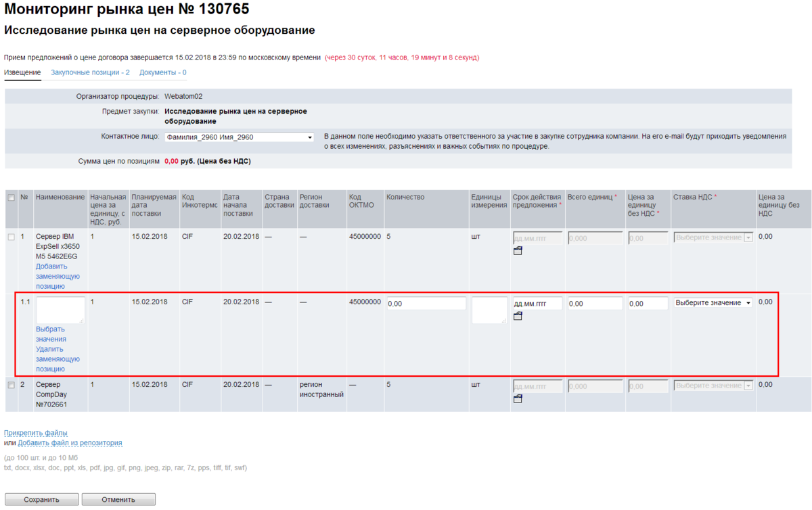Select the Извещение tab
The image size is (812, 510).
click(x=22, y=72)
